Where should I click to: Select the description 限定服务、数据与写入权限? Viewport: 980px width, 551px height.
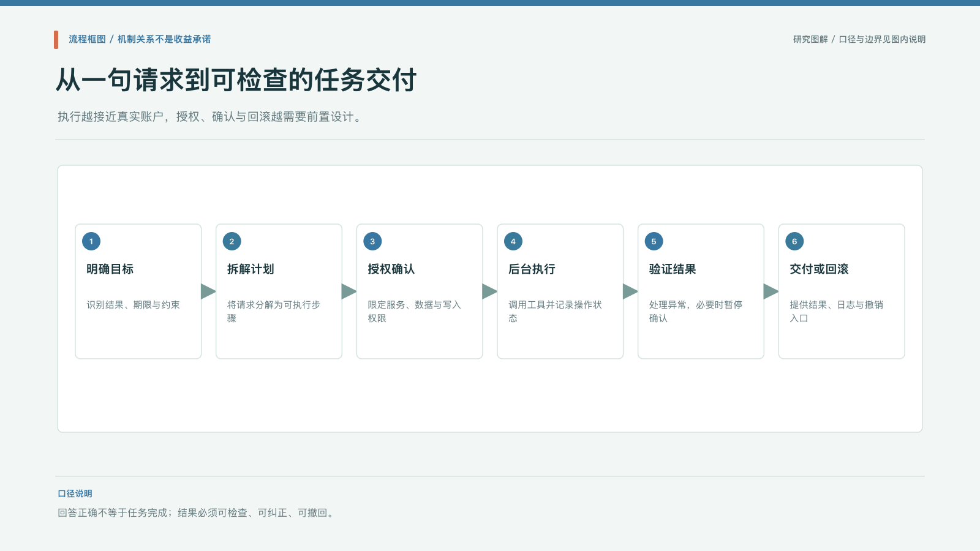coord(414,311)
